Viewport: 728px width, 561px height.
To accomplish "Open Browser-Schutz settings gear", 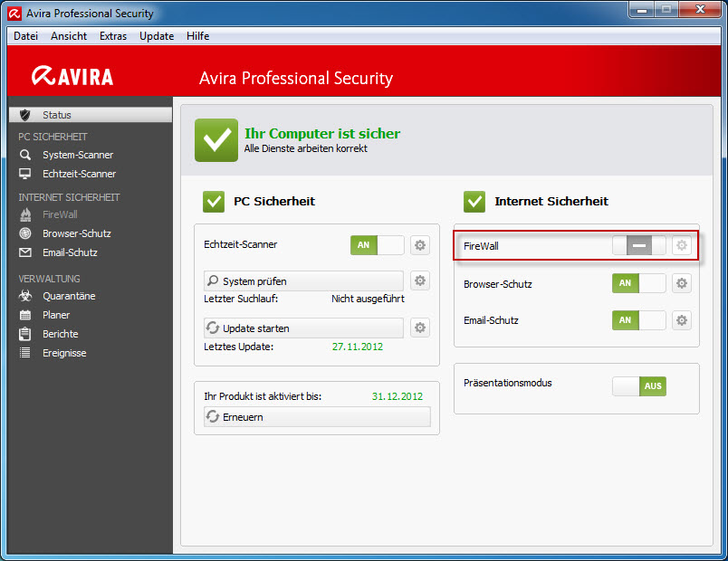I will (x=681, y=283).
